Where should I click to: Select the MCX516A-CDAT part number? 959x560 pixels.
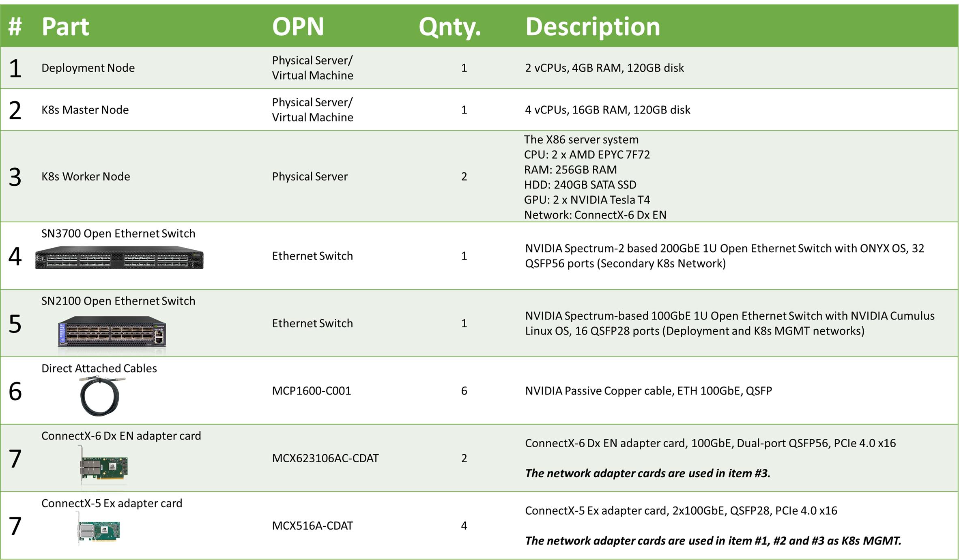[312, 526]
